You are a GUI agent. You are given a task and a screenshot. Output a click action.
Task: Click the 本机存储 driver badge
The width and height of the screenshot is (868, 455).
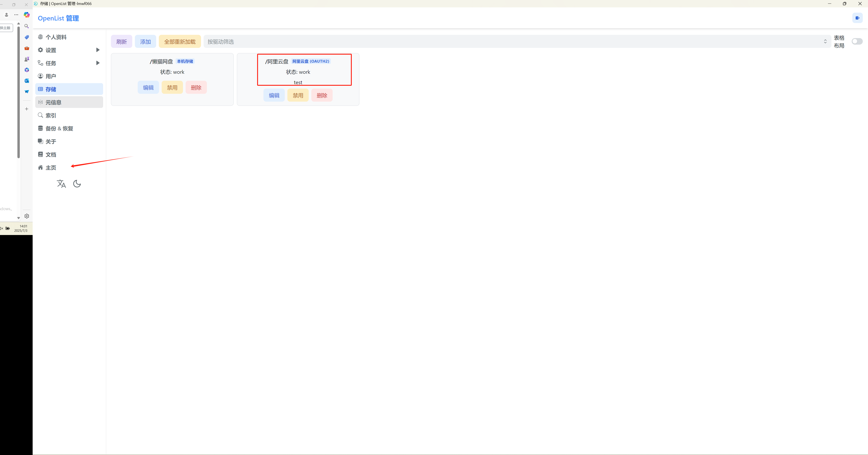(185, 61)
